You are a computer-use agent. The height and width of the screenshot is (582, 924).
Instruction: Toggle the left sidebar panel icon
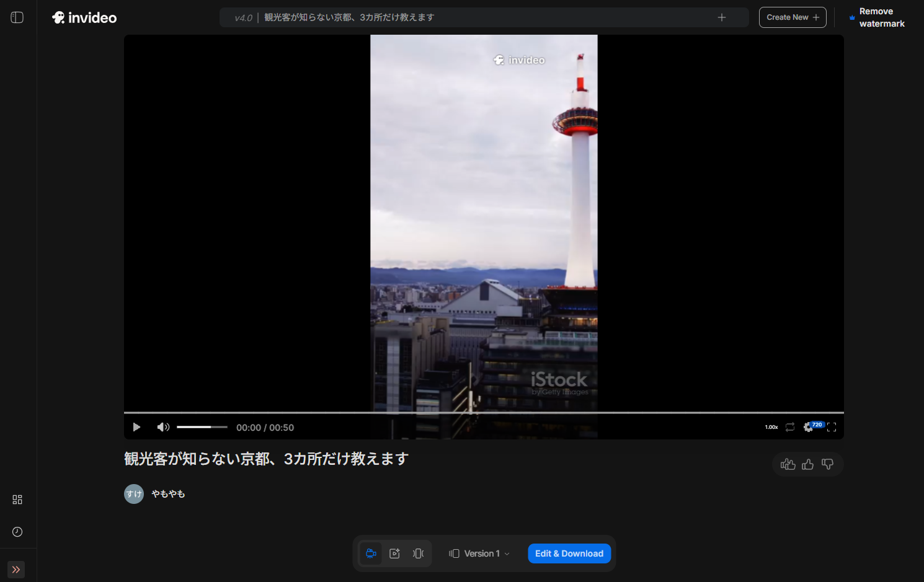17,17
